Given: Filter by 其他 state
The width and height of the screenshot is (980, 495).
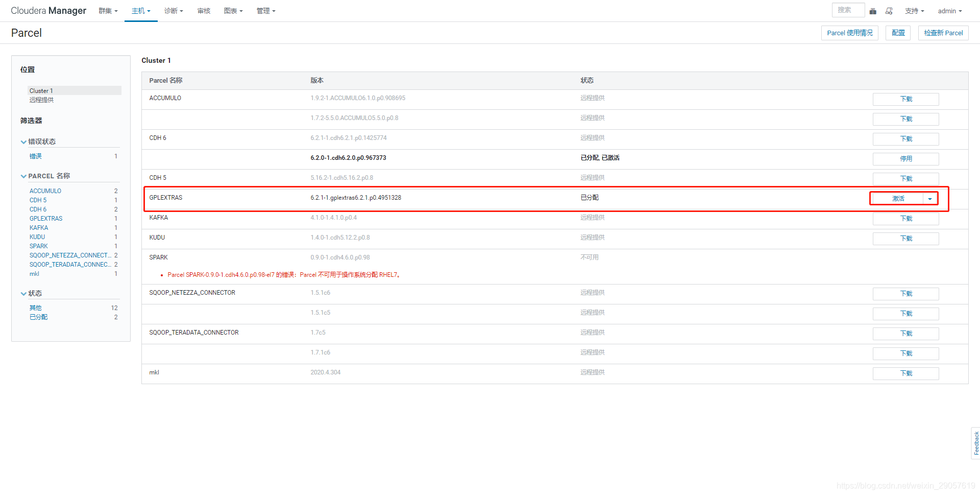Looking at the screenshot, I should click(x=36, y=308).
